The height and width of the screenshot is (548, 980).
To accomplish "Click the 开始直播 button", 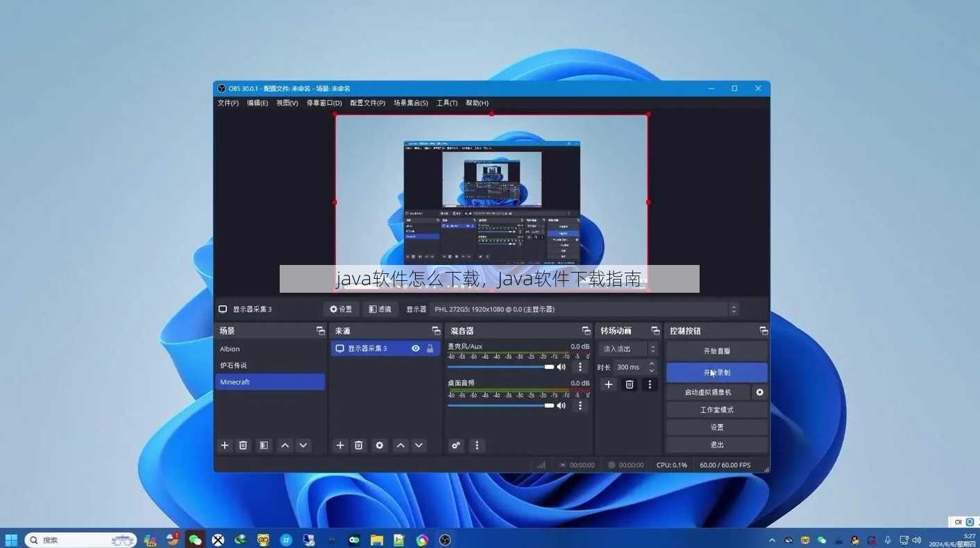I will click(x=717, y=351).
